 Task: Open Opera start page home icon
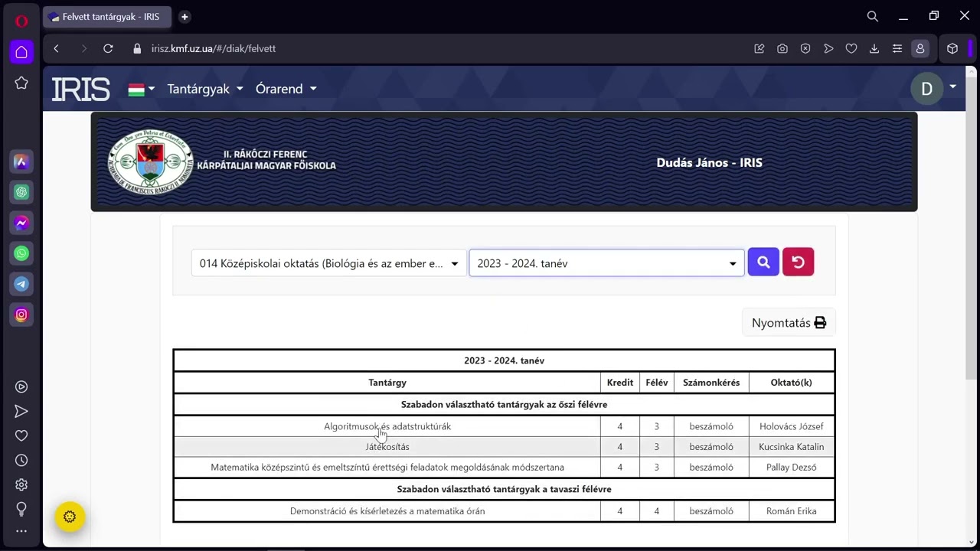click(21, 52)
